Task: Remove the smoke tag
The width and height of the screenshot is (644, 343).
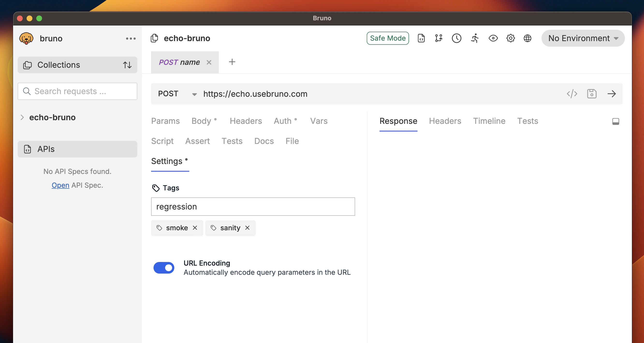Action: click(195, 228)
